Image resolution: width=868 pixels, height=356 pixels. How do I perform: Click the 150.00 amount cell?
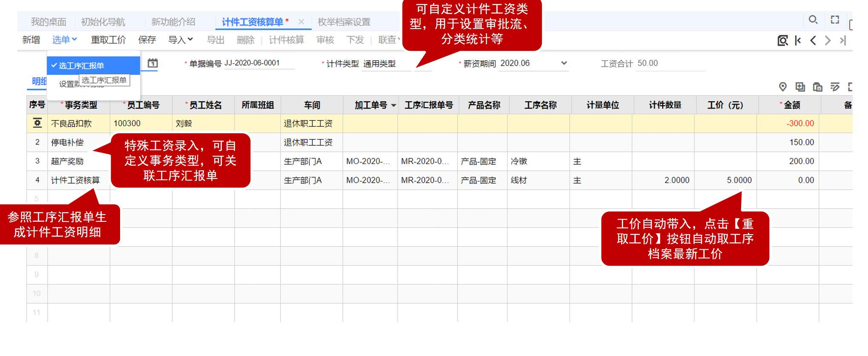[x=788, y=142]
